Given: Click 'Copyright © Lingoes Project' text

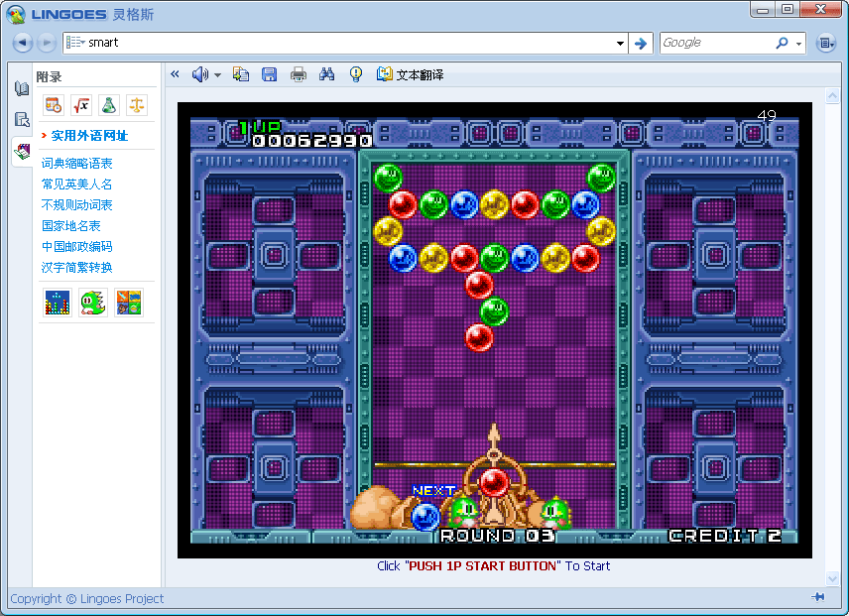Looking at the screenshot, I should pos(86,599).
